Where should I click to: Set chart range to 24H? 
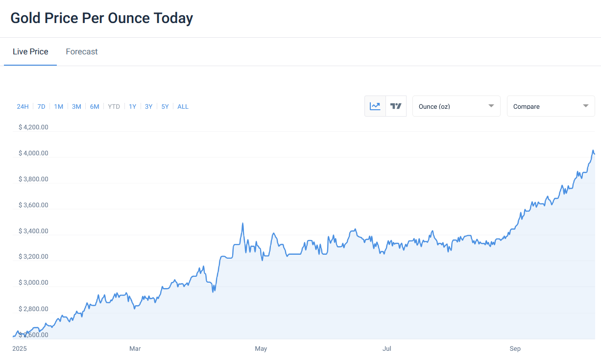point(23,107)
